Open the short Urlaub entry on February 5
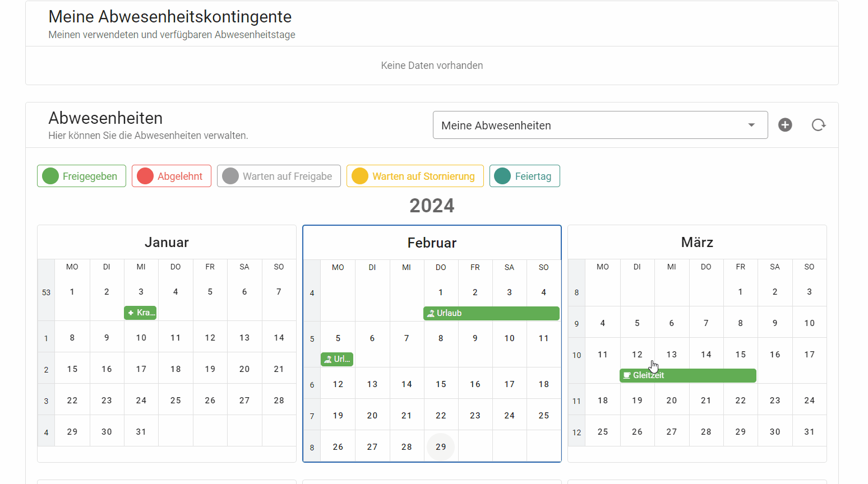The width and height of the screenshot is (868, 484). pos(337,359)
